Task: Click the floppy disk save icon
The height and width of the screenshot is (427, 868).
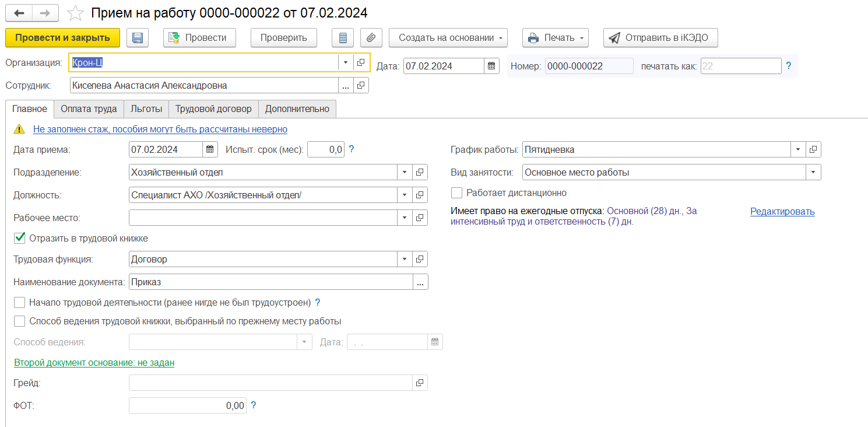Action: point(138,38)
